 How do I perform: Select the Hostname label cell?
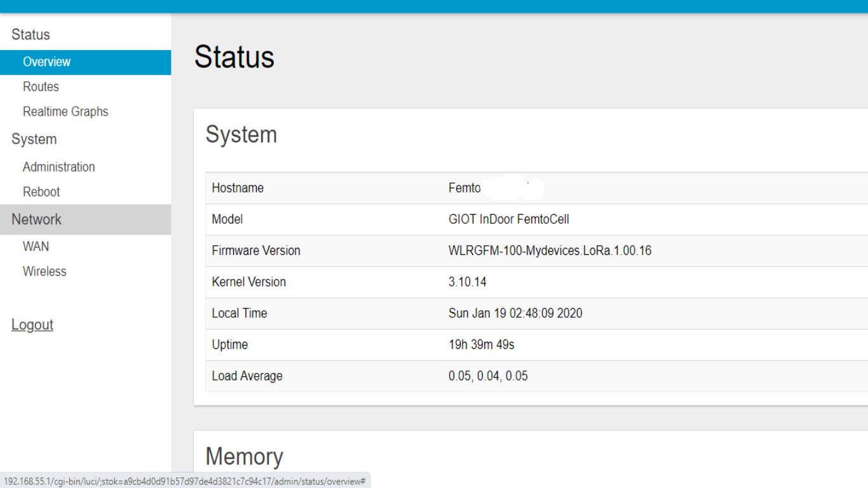click(237, 188)
